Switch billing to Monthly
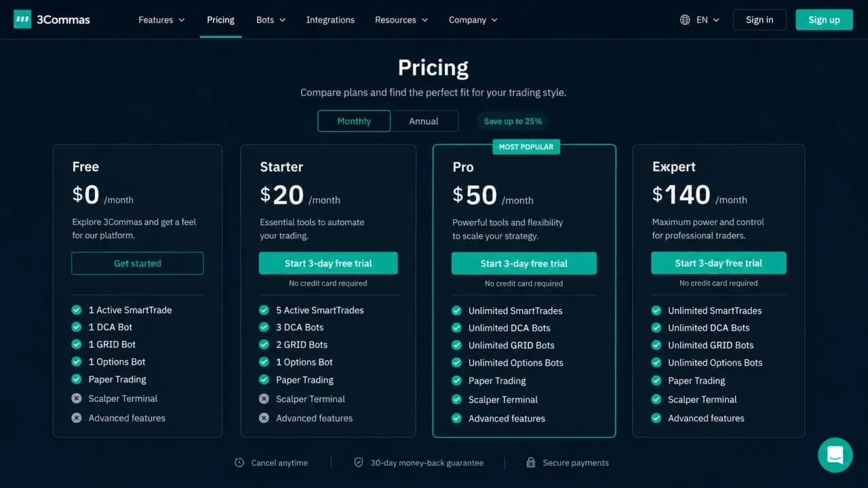 coord(354,121)
